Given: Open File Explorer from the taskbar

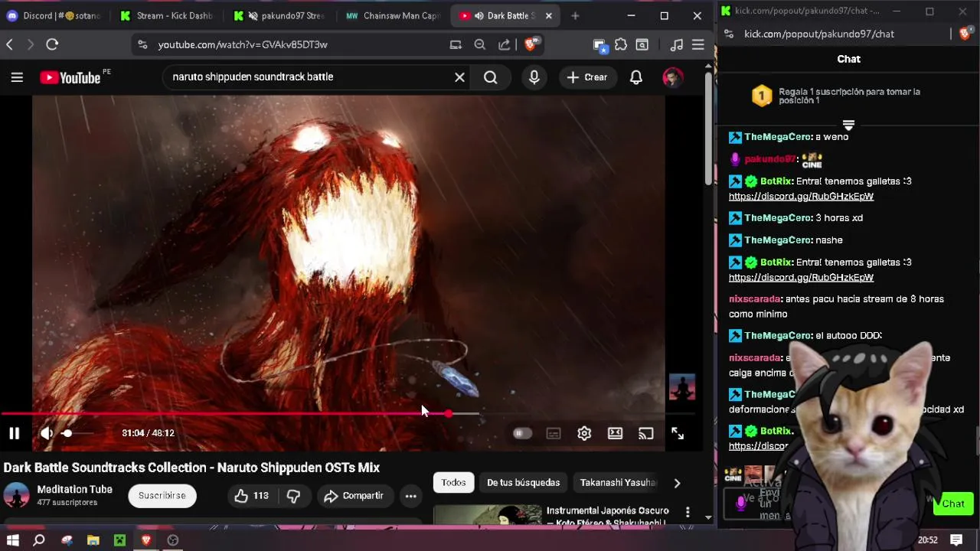Looking at the screenshot, I should pos(93,540).
